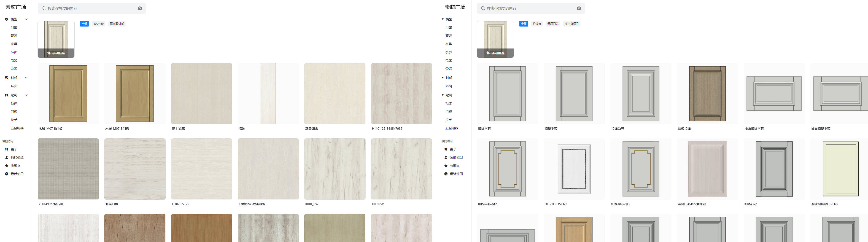The image size is (868, 242).
Task: Collapse 定制 with the chevron in left sidebar
Action: [x=26, y=95]
